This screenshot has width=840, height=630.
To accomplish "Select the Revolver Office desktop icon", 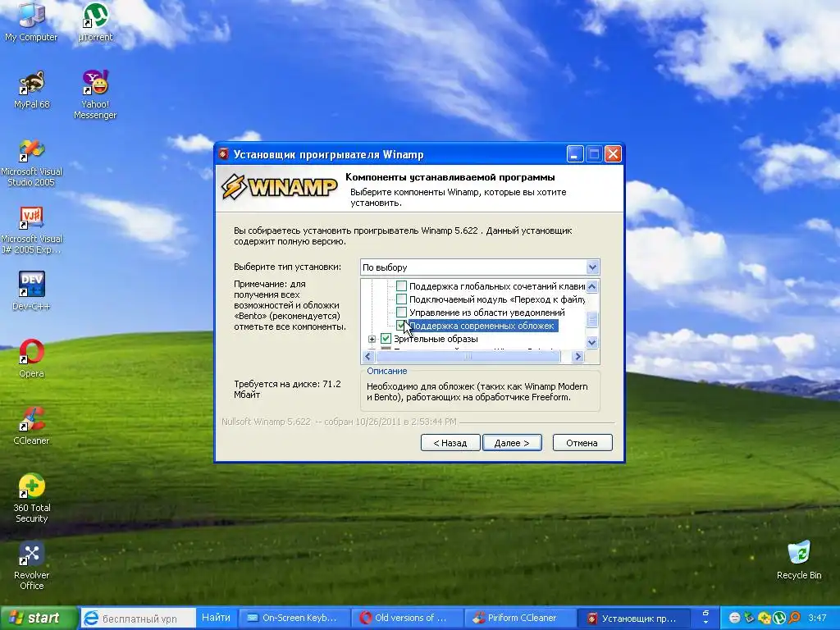I will [x=31, y=564].
